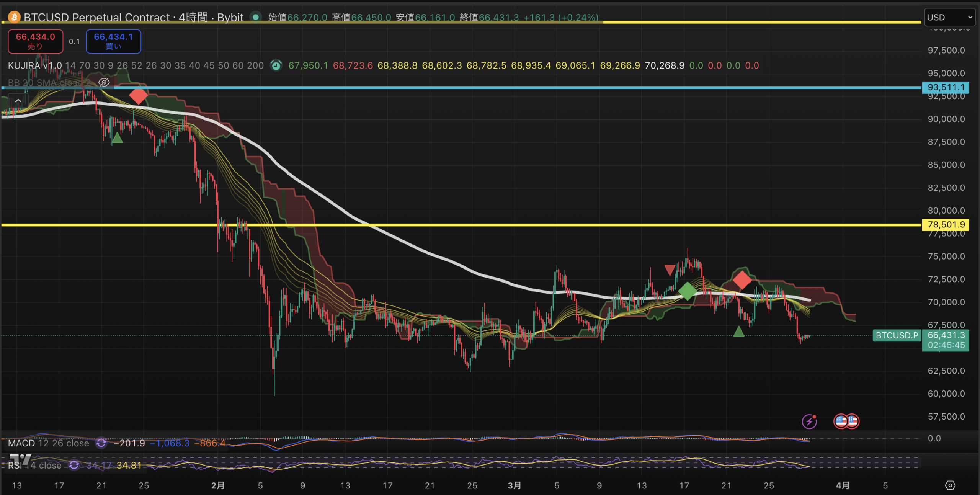Image resolution: width=980 pixels, height=495 pixels.
Task: Click the RSI indicator refresh icon
Action: [74, 465]
